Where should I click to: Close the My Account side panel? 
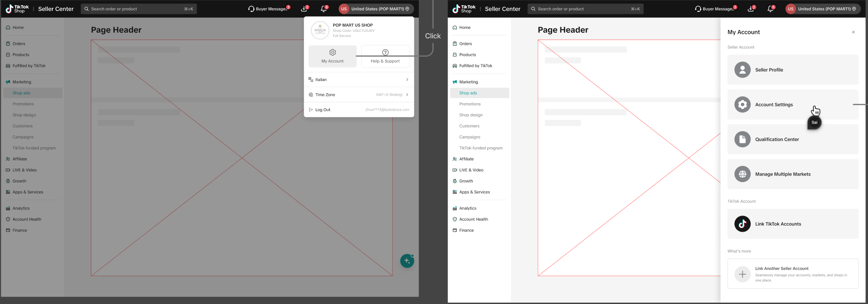pos(853,32)
